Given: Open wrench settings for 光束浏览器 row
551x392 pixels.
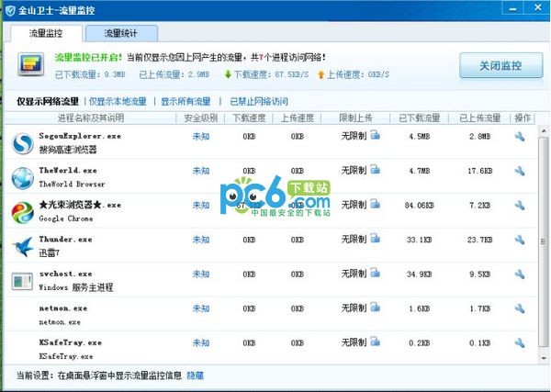Looking at the screenshot, I should 520,205.
